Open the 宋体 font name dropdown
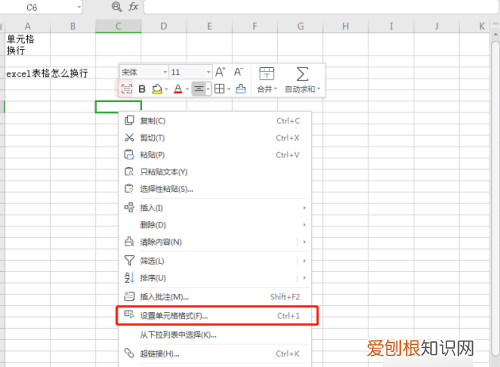This screenshot has height=367, width=500. (165, 72)
